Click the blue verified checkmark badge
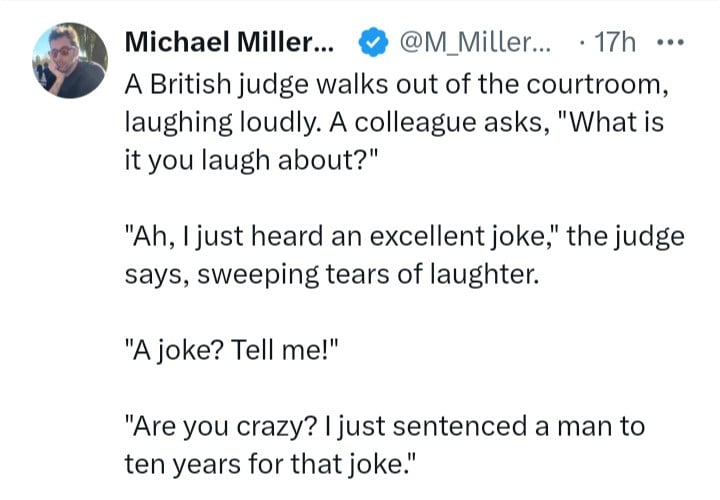The width and height of the screenshot is (720, 500). (x=373, y=42)
